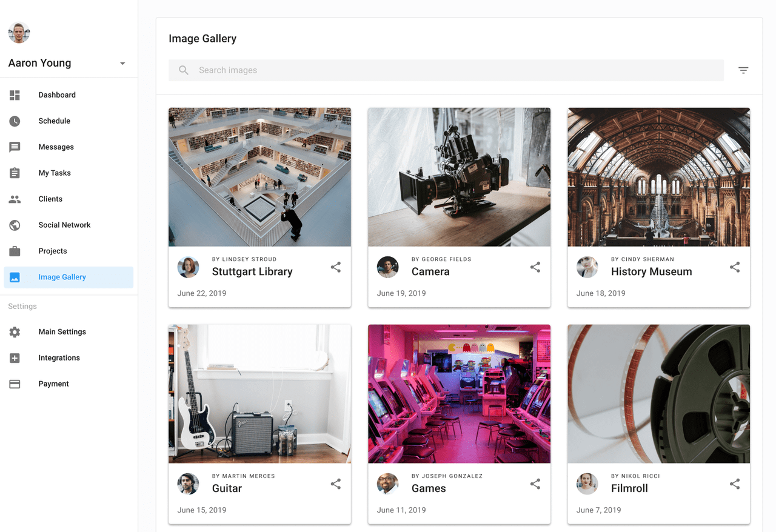Click the date June 11, 2019
Screen dimensions: 776x532
tap(401, 510)
